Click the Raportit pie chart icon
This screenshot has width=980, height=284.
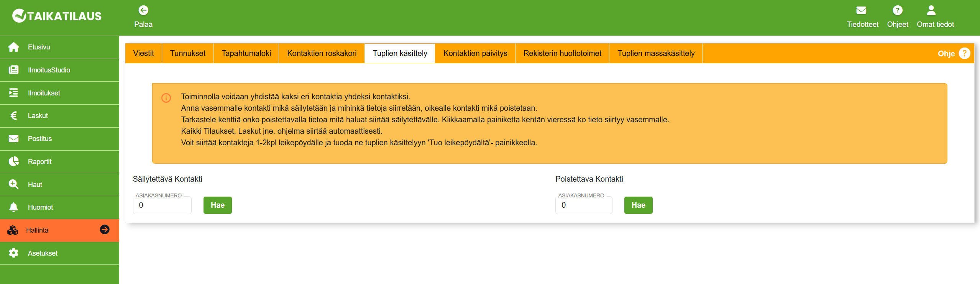(x=14, y=161)
